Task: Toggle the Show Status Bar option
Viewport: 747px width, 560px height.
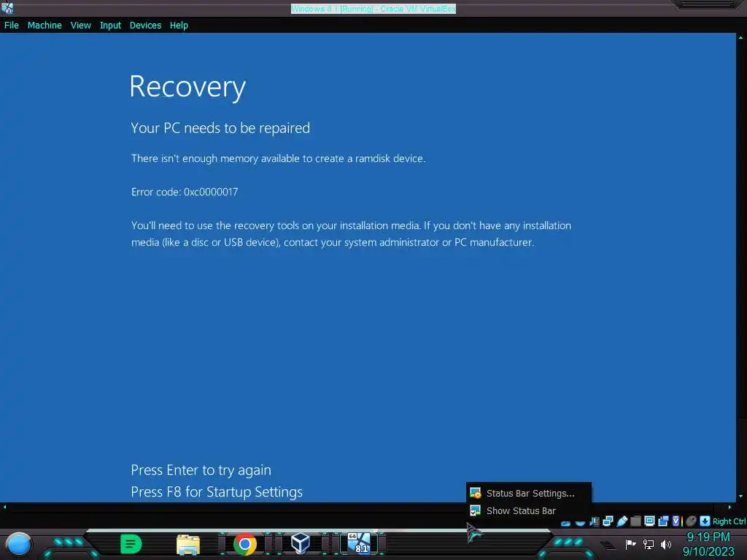Action: [x=529, y=511]
